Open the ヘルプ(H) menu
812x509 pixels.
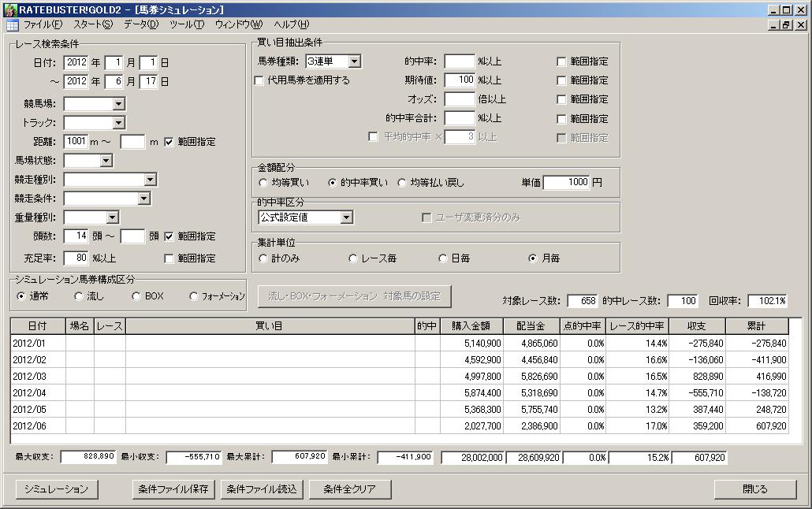[x=291, y=24]
